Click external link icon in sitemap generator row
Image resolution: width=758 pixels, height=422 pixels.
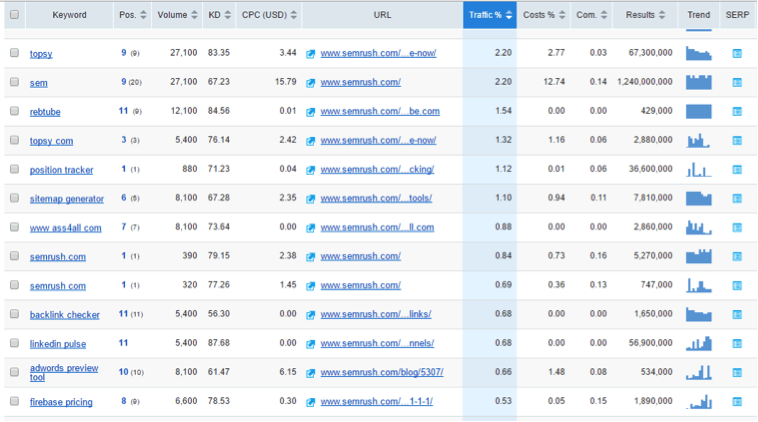(x=310, y=199)
